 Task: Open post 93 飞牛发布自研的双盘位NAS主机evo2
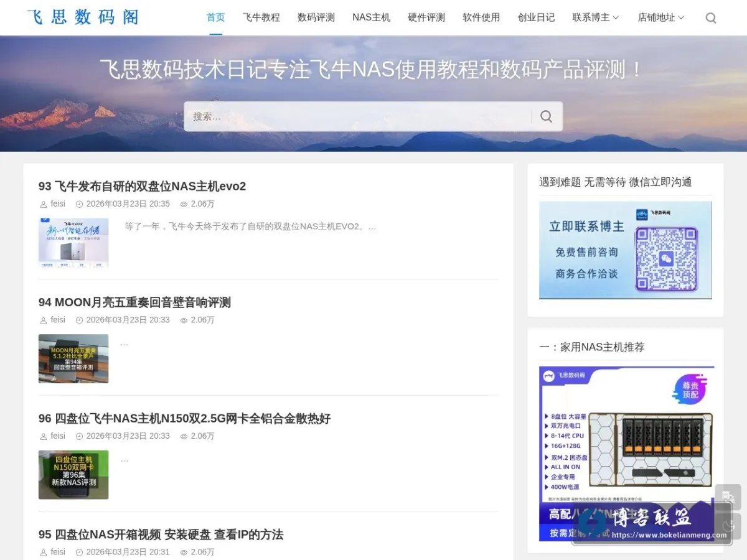pos(142,186)
